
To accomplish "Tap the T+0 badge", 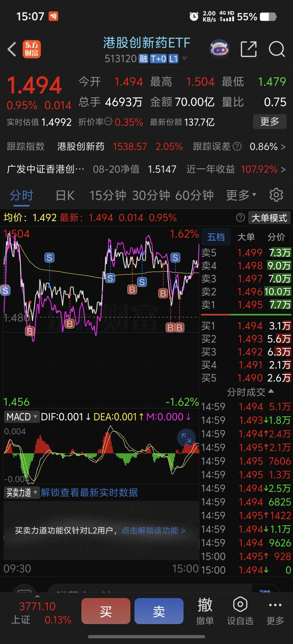I will pyautogui.click(x=158, y=59).
